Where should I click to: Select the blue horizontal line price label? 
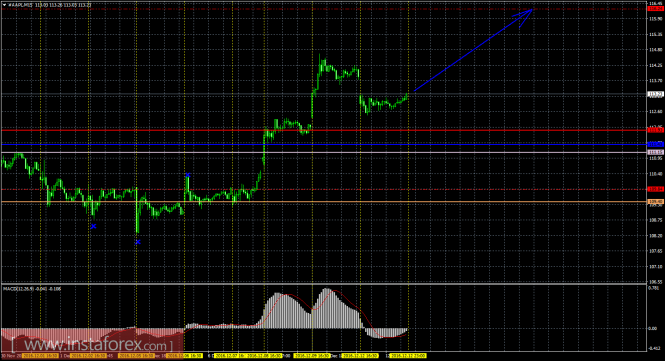(x=655, y=145)
